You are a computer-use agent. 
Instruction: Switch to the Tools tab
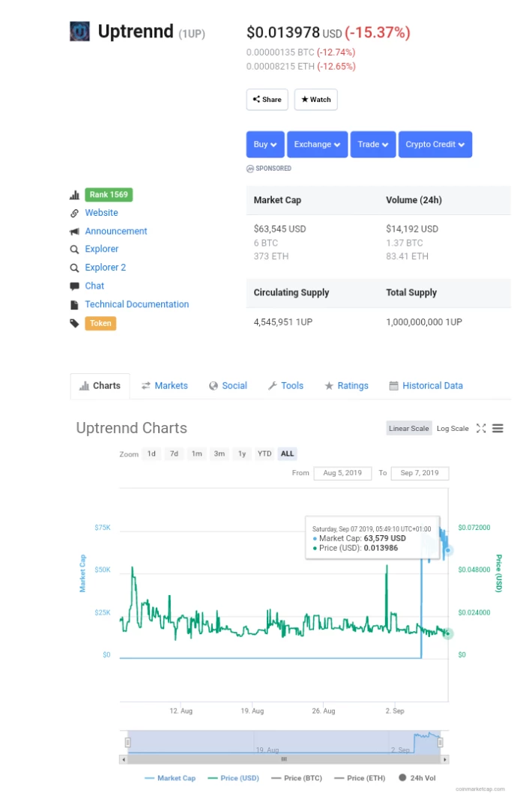pyautogui.click(x=286, y=386)
